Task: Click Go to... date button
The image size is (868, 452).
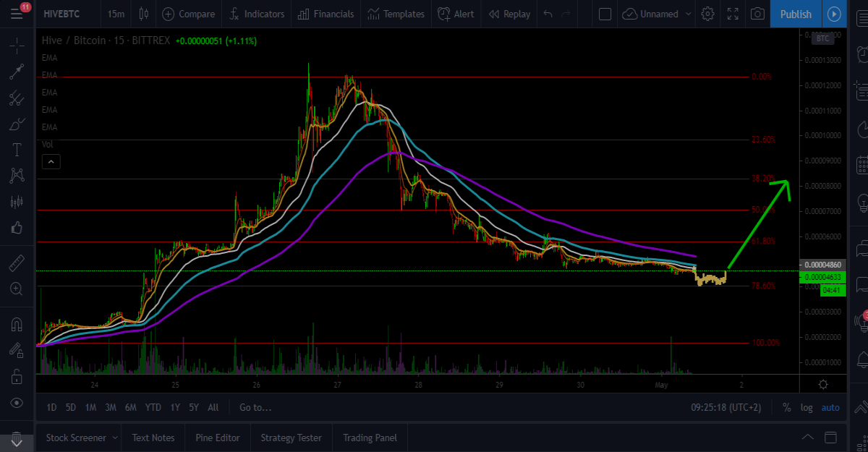Action: 255,407
